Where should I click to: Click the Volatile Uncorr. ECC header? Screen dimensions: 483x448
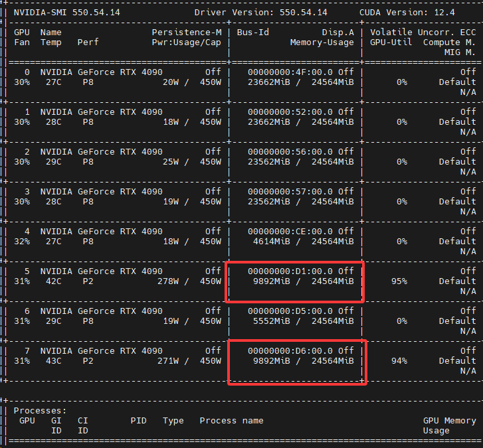coord(423,33)
